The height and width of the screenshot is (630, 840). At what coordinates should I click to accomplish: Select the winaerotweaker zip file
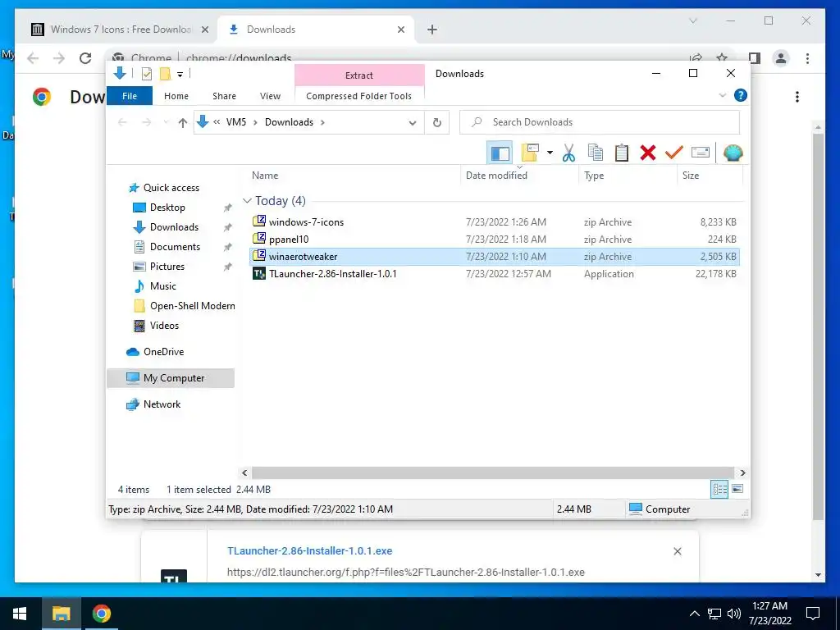tap(495, 257)
